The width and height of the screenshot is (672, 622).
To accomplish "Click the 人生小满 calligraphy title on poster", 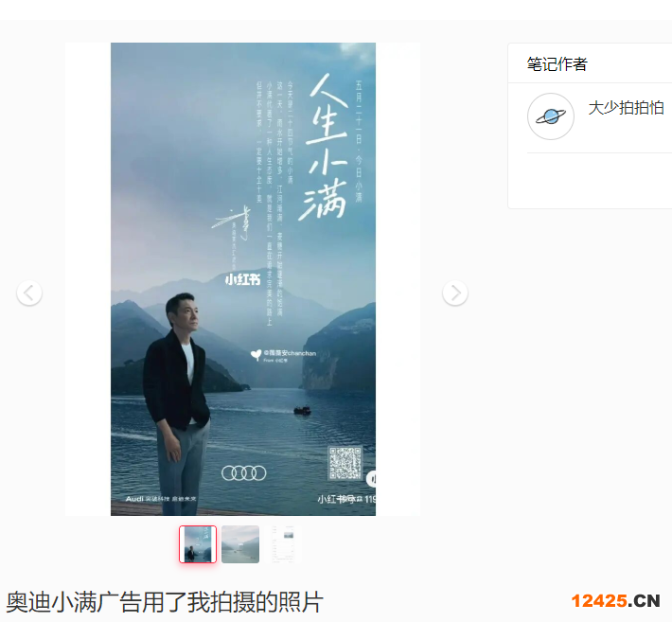I will coord(325,147).
